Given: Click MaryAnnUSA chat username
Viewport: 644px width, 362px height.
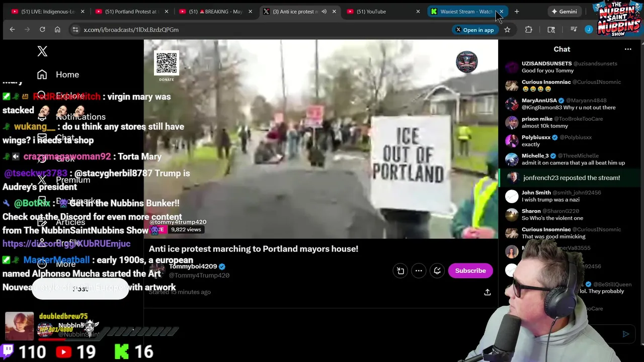Looking at the screenshot, I should point(539,101).
